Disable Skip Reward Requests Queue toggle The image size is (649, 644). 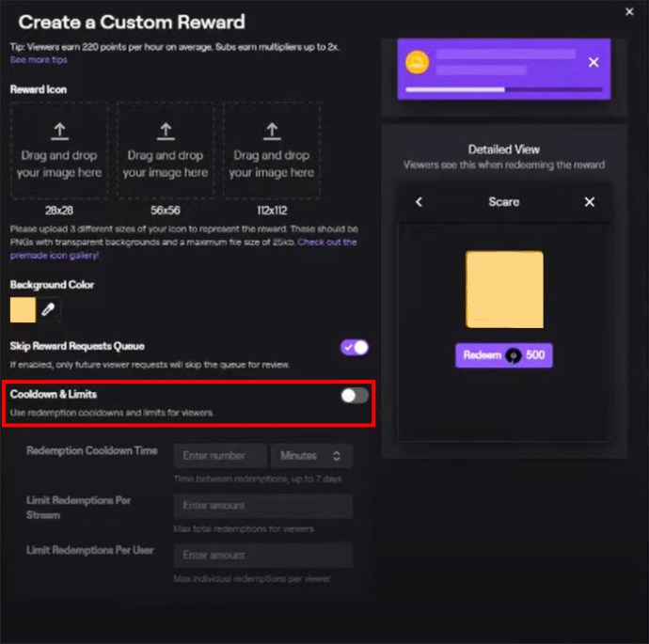pyautogui.click(x=355, y=347)
